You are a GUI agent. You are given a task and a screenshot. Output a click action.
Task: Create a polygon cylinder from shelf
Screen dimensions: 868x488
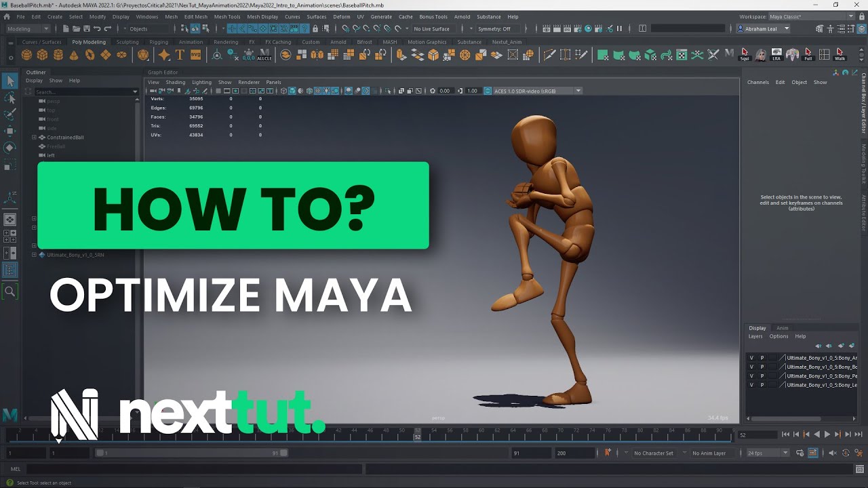(58, 55)
